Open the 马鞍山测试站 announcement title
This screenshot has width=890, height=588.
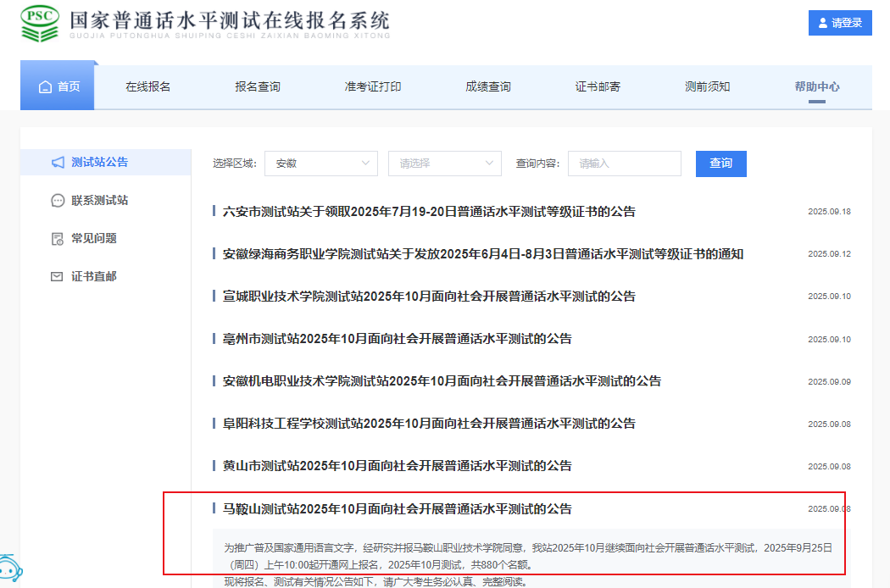[397, 509]
